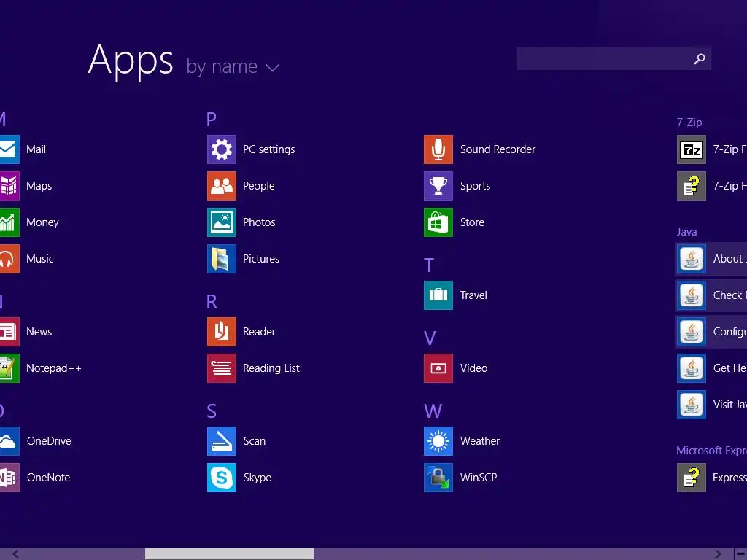
Task: Click the 'Sound Recorder' label
Action: click(498, 149)
